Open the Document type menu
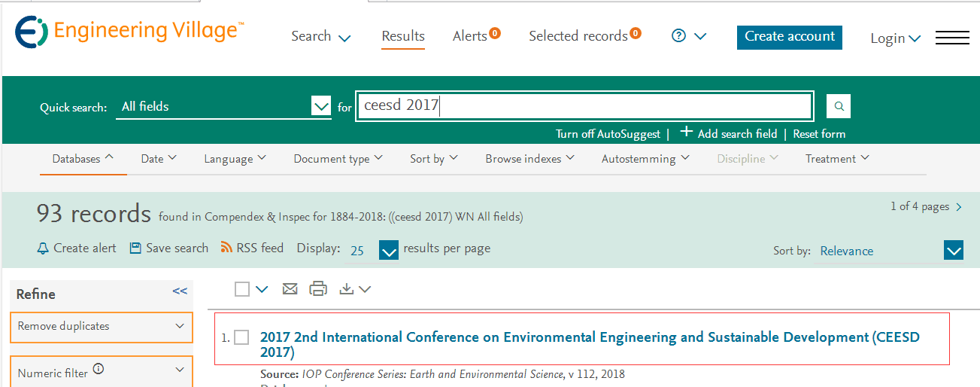 point(338,159)
